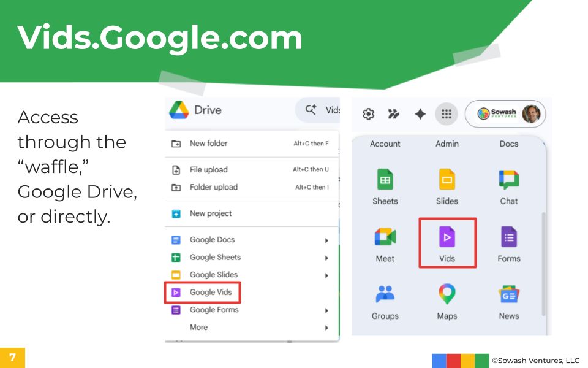Image resolution: width=588 pixels, height=368 pixels.
Task: Click the Sowash Ventures logo badge
Action: [x=497, y=113]
